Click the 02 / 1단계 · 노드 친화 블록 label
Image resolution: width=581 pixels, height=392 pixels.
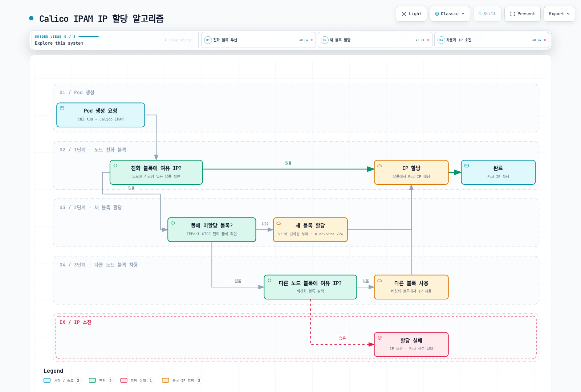pos(93,150)
